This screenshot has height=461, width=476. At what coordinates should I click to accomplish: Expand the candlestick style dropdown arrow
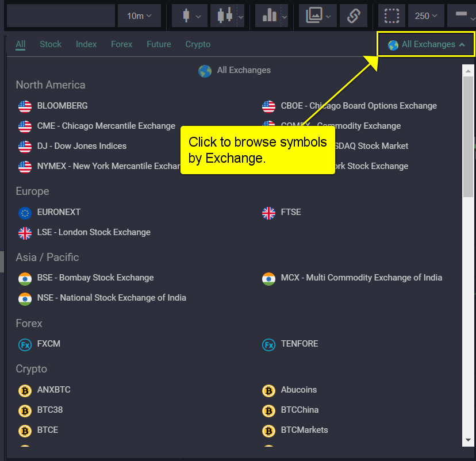[x=198, y=17]
